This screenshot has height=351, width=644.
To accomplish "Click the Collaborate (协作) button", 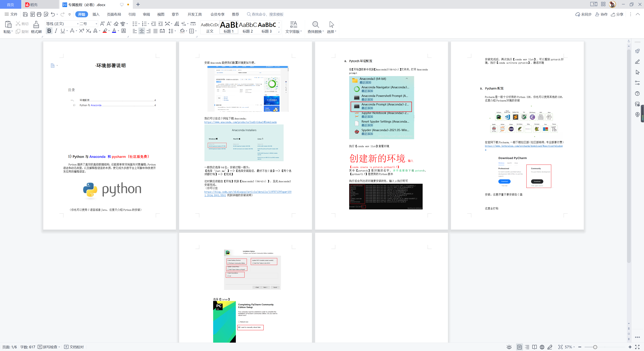I will tap(601, 14).
